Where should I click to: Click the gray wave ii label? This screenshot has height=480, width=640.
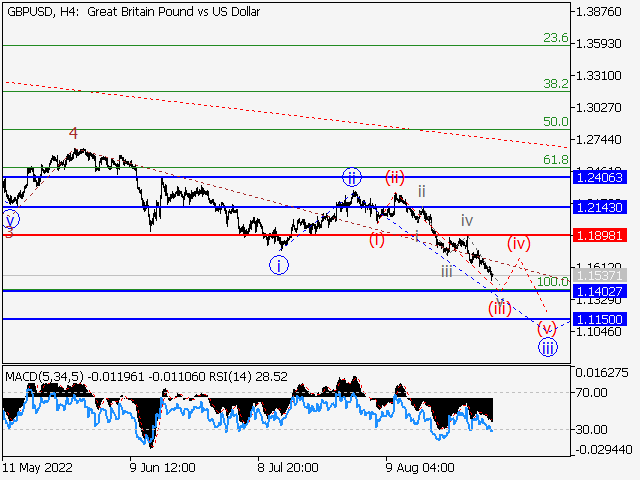coord(422,191)
